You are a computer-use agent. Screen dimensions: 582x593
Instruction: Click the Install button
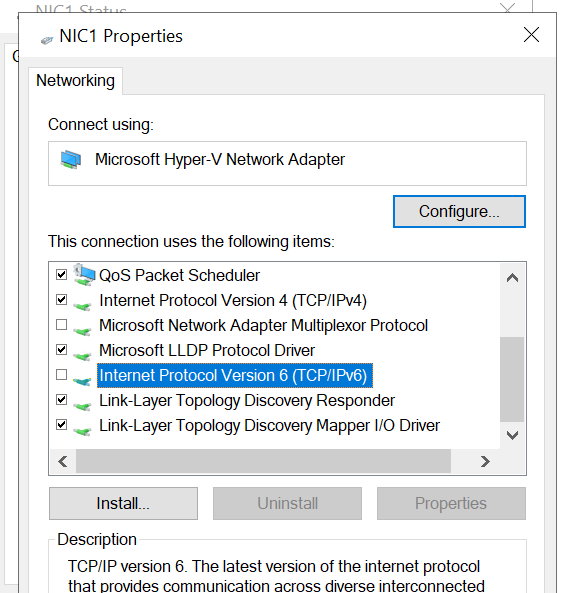(x=123, y=503)
